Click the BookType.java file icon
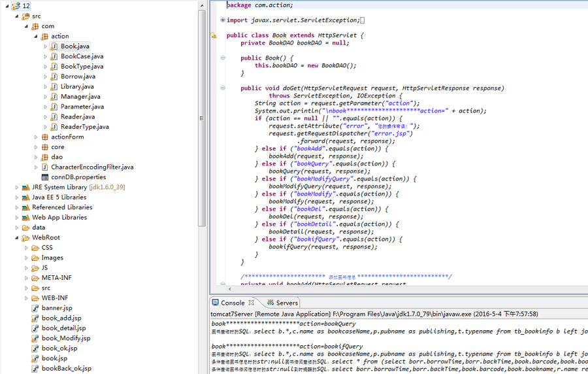The height and width of the screenshot is (374, 588). point(54,67)
